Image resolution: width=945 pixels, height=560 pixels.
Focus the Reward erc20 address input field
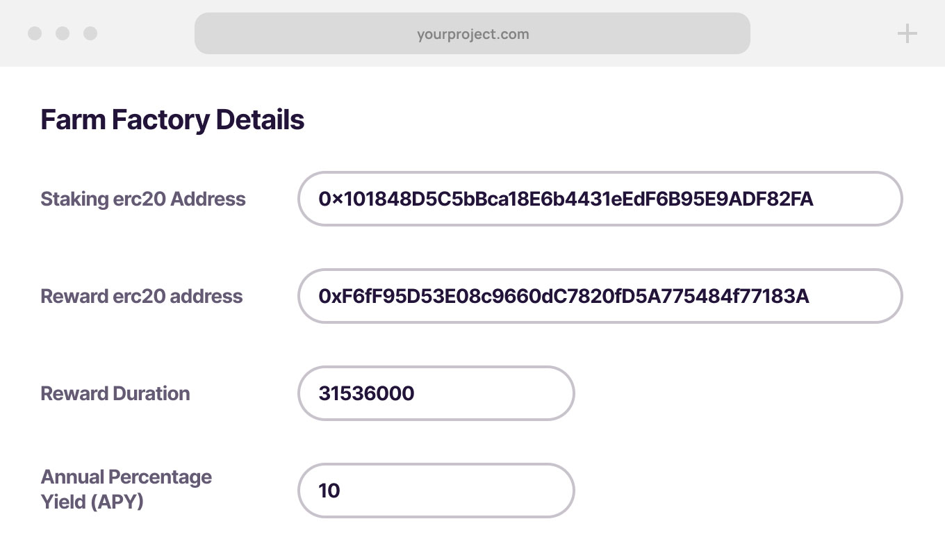855,296
